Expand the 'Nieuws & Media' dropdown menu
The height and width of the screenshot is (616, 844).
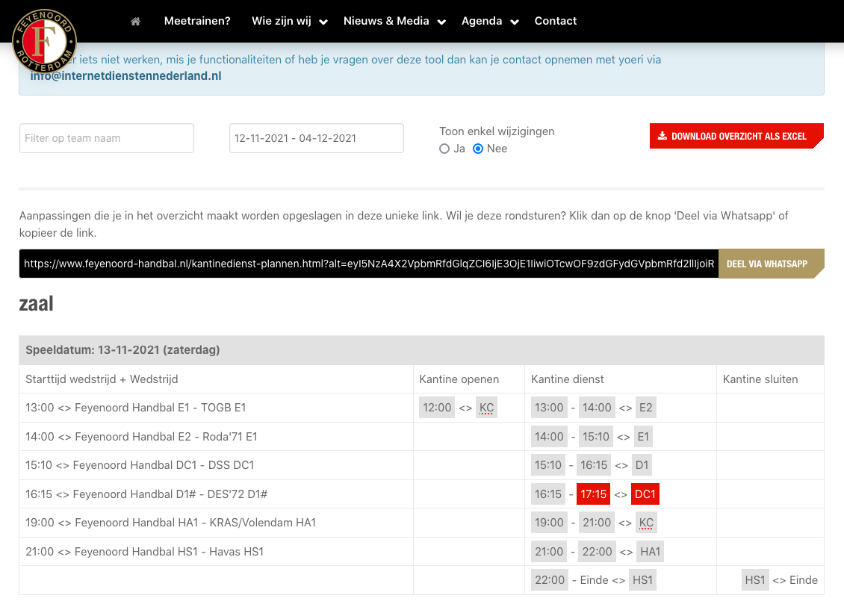(x=394, y=22)
